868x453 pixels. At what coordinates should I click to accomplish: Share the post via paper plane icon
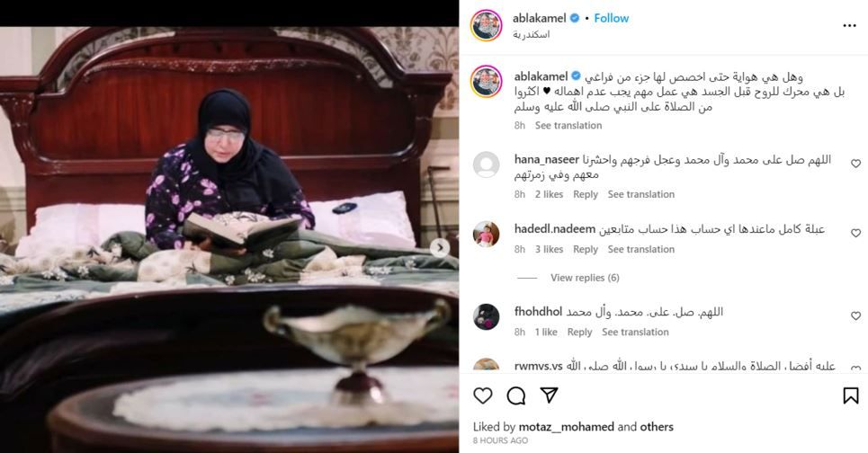[549, 395]
